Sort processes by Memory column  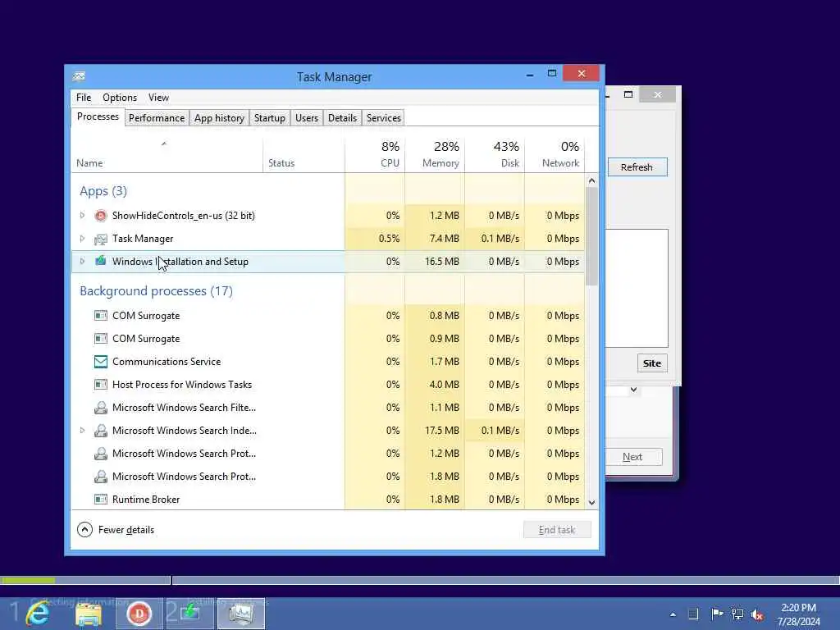[x=435, y=155]
